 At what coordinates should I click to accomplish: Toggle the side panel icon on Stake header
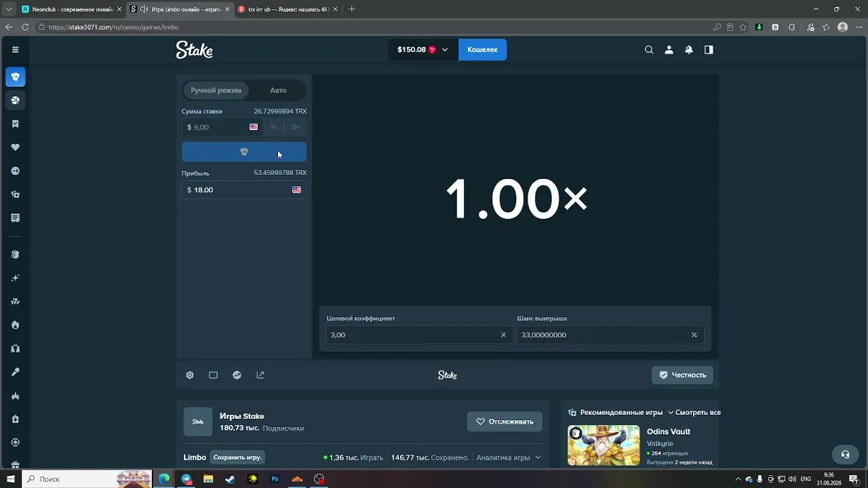pos(709,49)
